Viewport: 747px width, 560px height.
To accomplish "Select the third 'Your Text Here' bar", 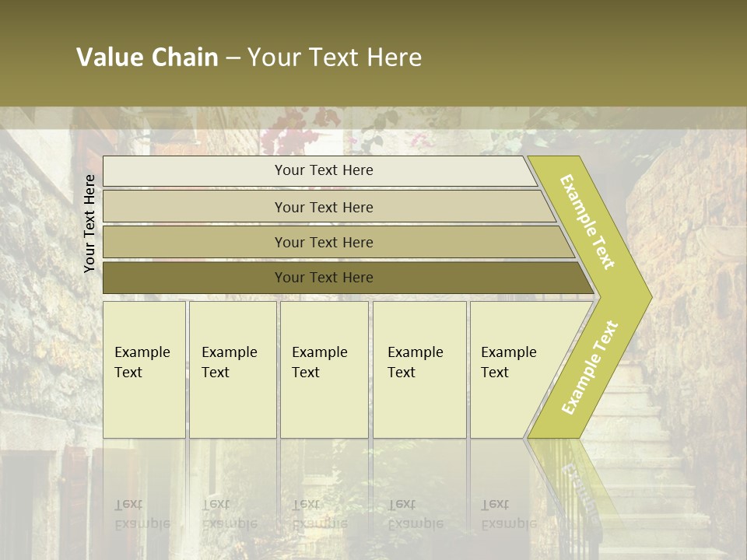I will (x=323, y=243).
